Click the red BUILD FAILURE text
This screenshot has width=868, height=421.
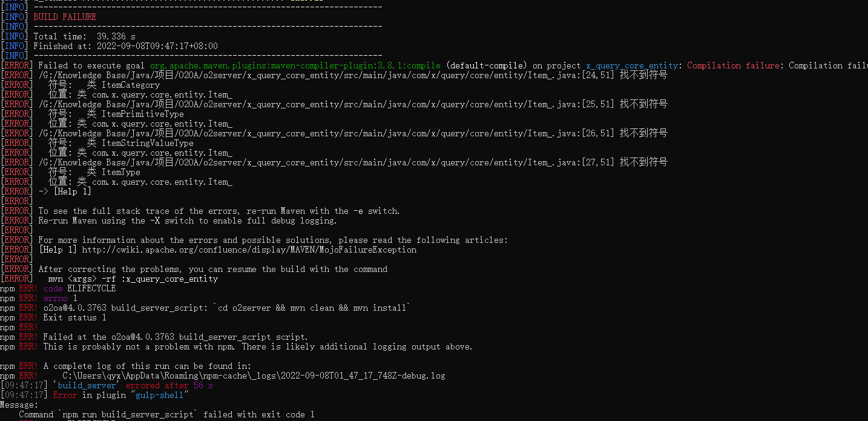65,17
